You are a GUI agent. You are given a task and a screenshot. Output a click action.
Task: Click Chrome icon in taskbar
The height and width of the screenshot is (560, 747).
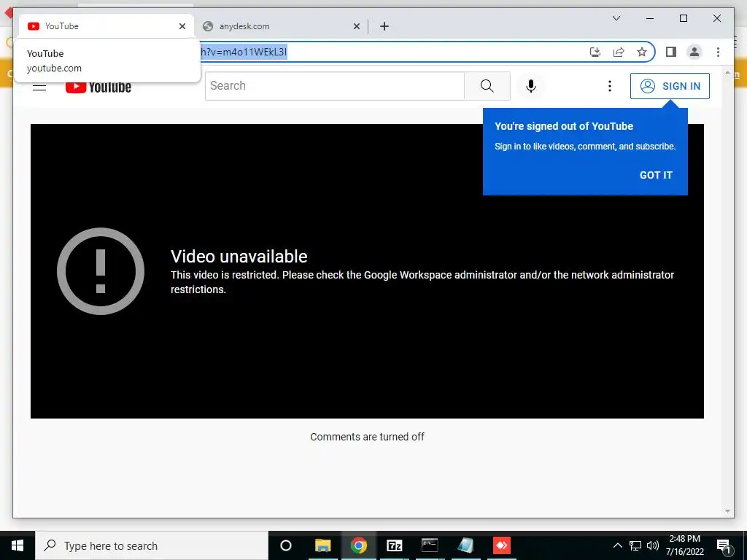tap(359, 545)
